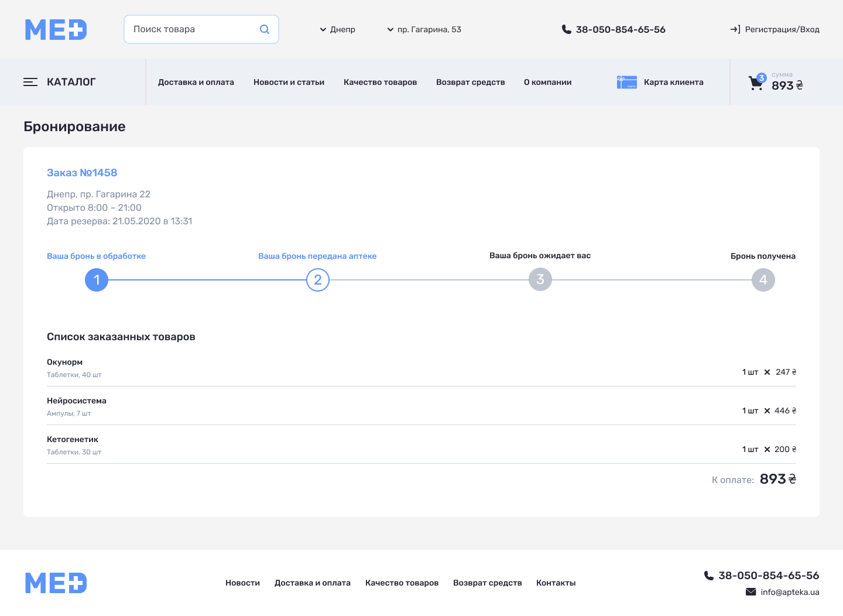Expand the пр. Гагарина, 53 address dropdown
The image size is (843, 616).
coord(424,29)
